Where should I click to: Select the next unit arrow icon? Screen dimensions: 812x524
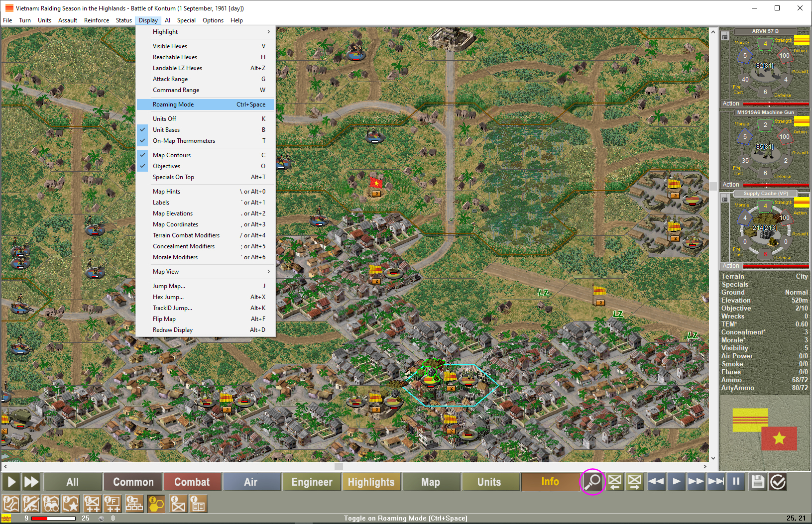635,482
